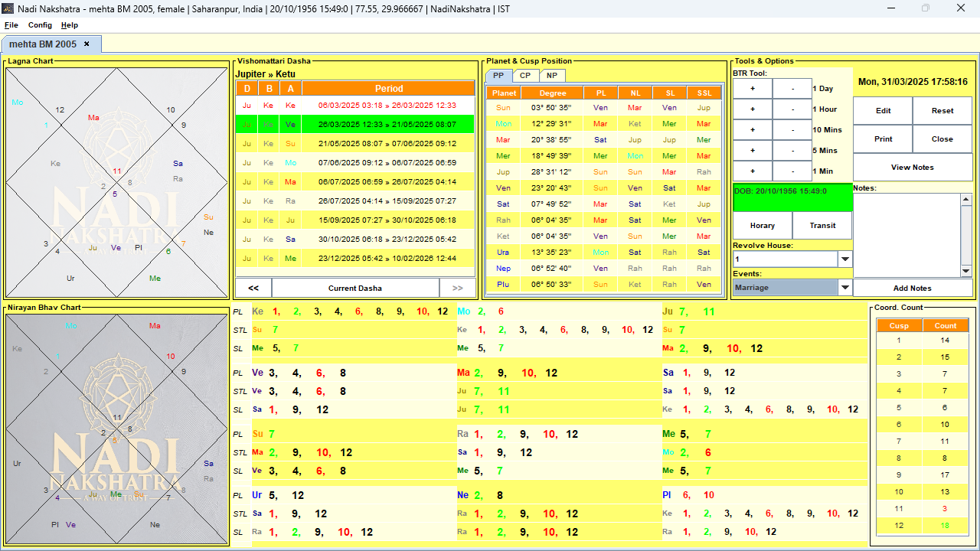Viewport: 980px width, 551px height.
Task: Click the Close button in Tools panel
Action: pos(942,139)
